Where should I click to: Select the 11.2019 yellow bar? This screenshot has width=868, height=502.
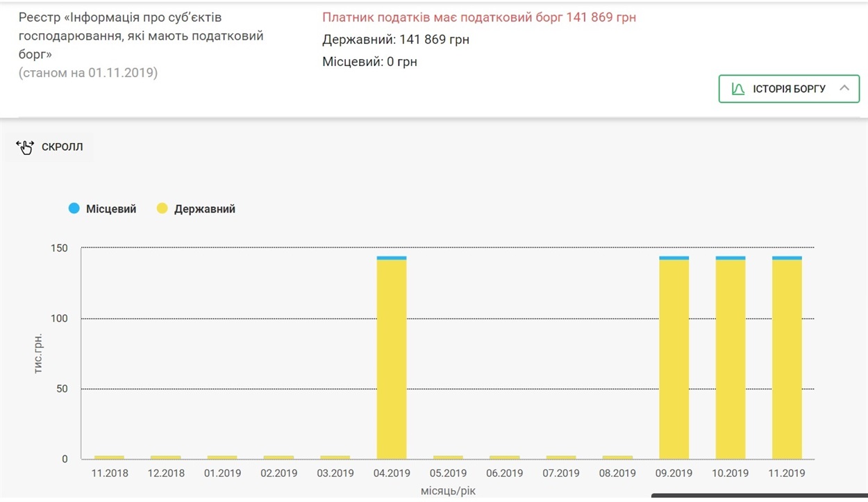point(787,359)
